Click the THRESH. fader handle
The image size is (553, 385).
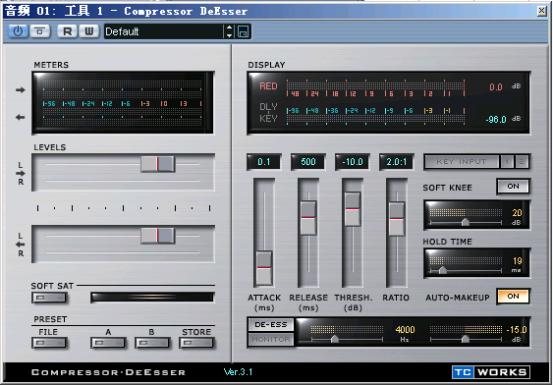(352, 209)
